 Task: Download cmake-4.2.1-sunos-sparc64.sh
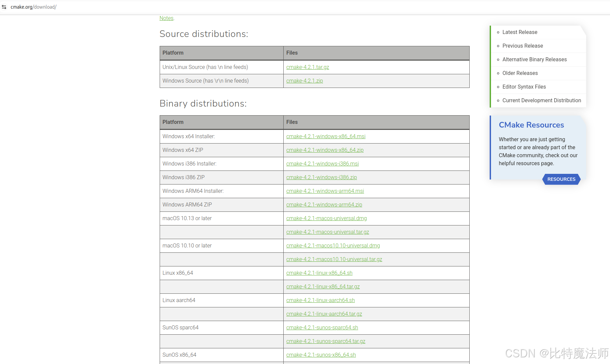(x=322, y=328)
